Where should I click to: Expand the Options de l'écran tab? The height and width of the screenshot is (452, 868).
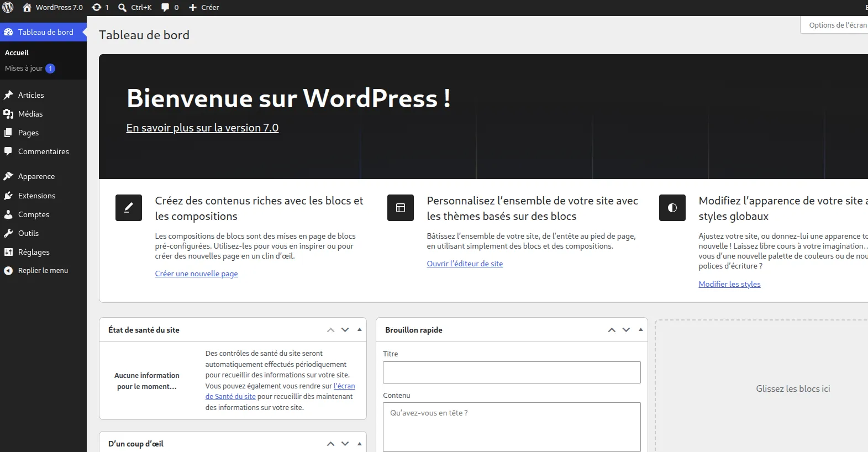pos(834,25)
